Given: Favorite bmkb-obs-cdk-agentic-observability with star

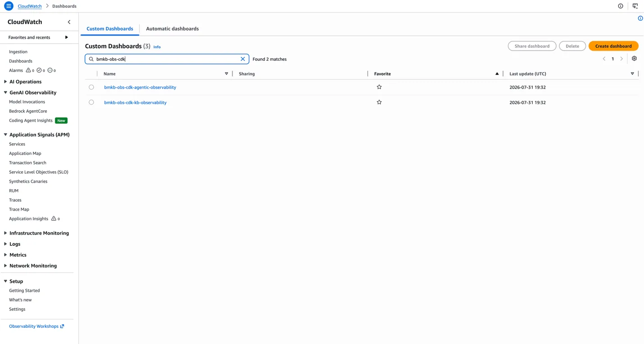Looking at the screenshot, I should pyautogui.click(x=379, y=87).
